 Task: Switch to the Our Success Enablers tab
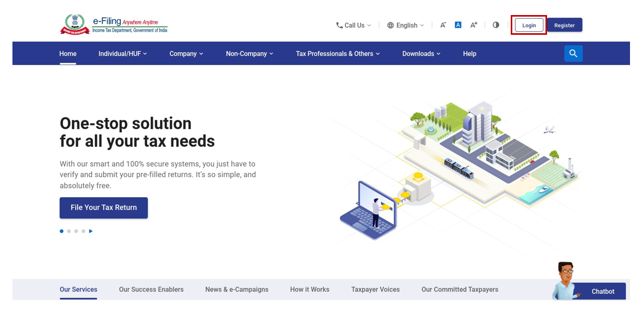(x=151, y=290)
